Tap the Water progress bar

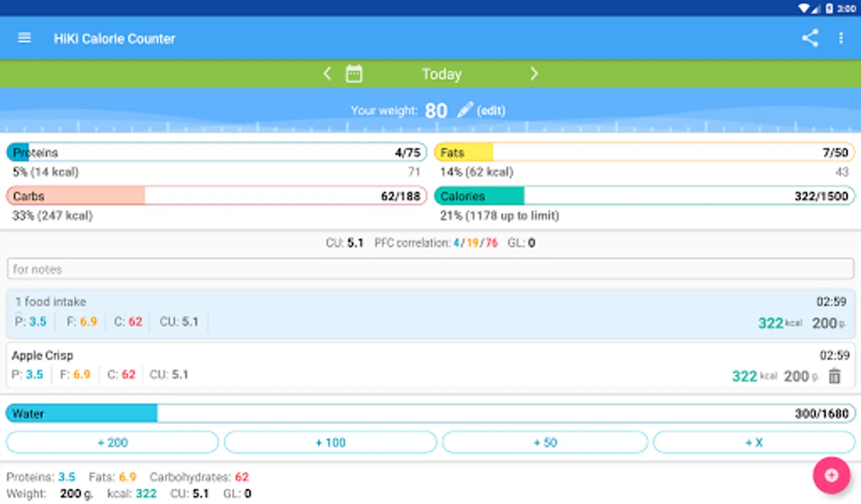coord(430,413)
